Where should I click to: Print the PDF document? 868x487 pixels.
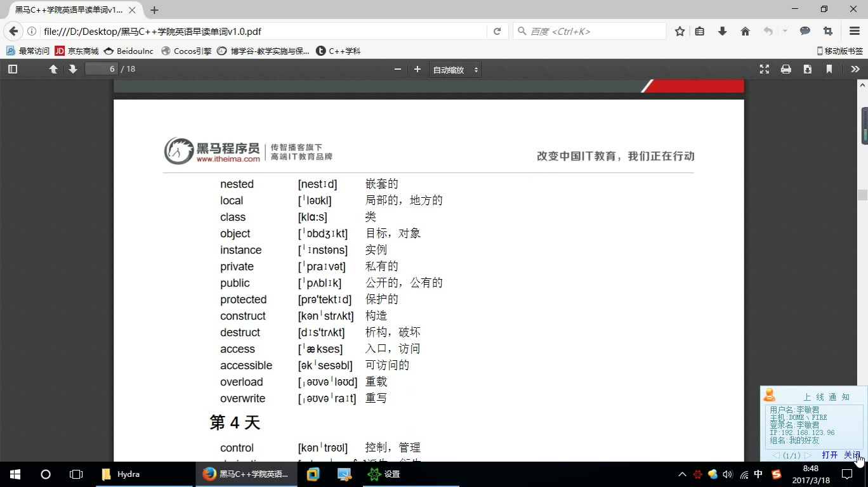coord(786,69)
